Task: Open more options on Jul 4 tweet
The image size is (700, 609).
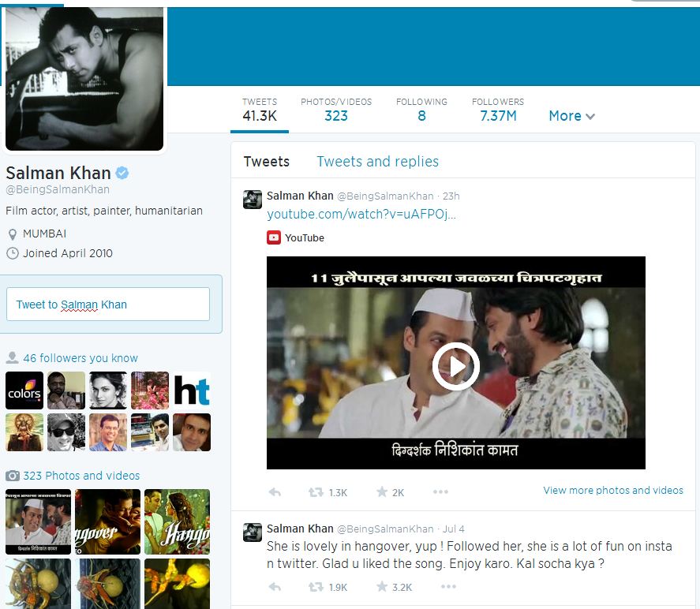Action: (448, 587)
